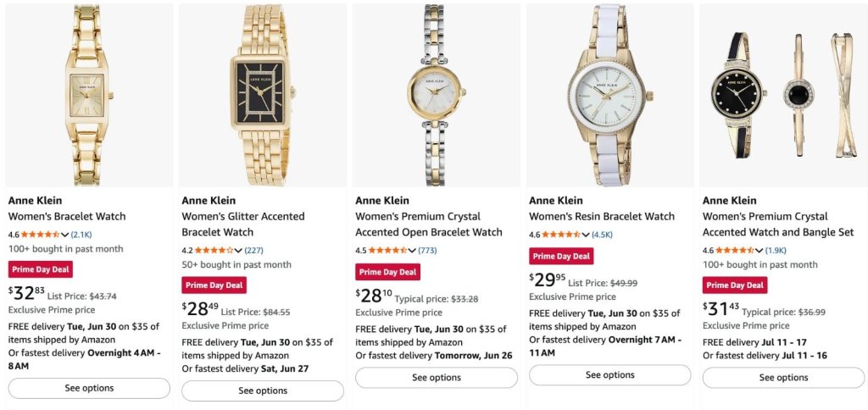This screenshot has width=868, height=410.
Task: Expand rating chevron for the 4.2-star watch
Action: coord(238,251)
